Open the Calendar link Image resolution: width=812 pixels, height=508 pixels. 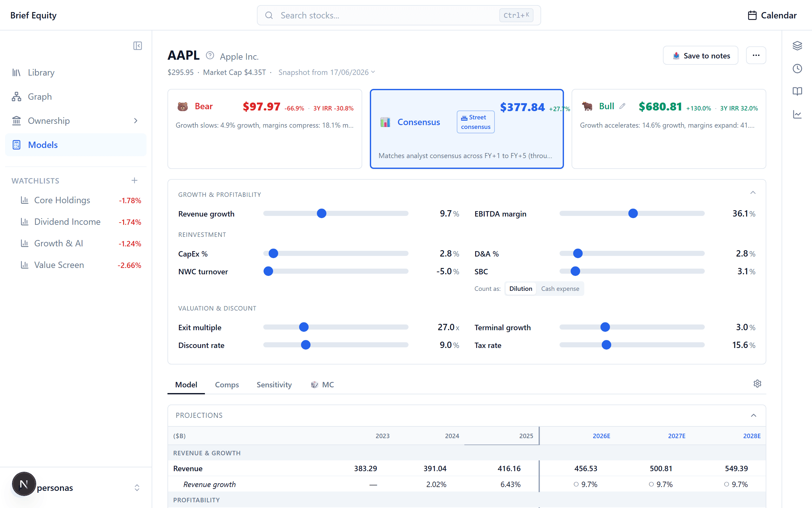pos(772,16)
